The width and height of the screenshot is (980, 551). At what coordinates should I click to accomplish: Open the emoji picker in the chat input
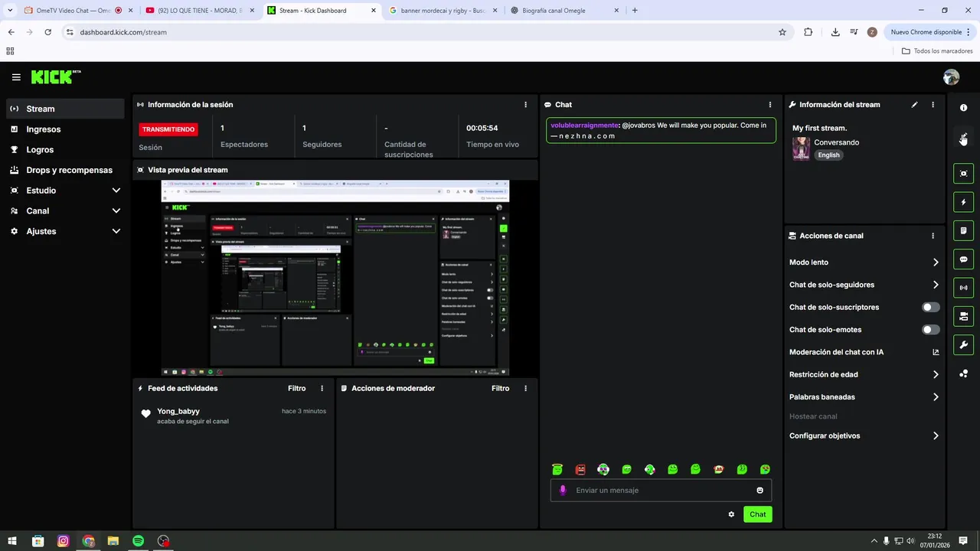(760, 491)
